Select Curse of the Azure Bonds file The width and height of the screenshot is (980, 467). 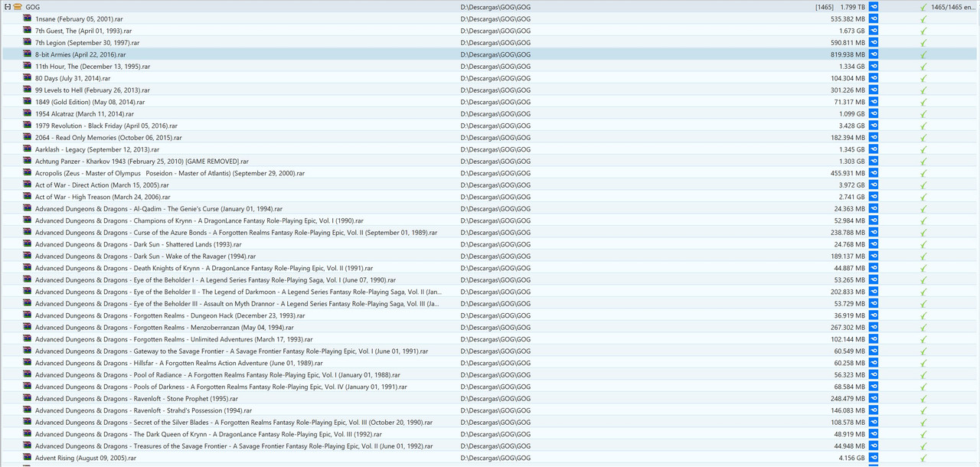tap(236, 233)
